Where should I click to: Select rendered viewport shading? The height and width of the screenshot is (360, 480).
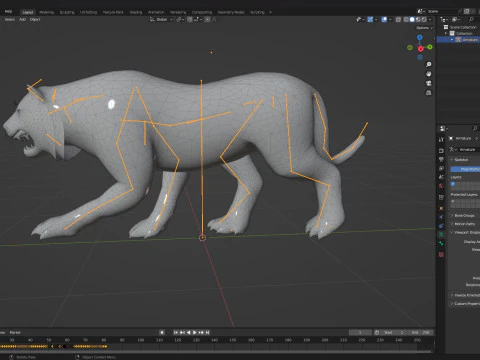point(424,19)
